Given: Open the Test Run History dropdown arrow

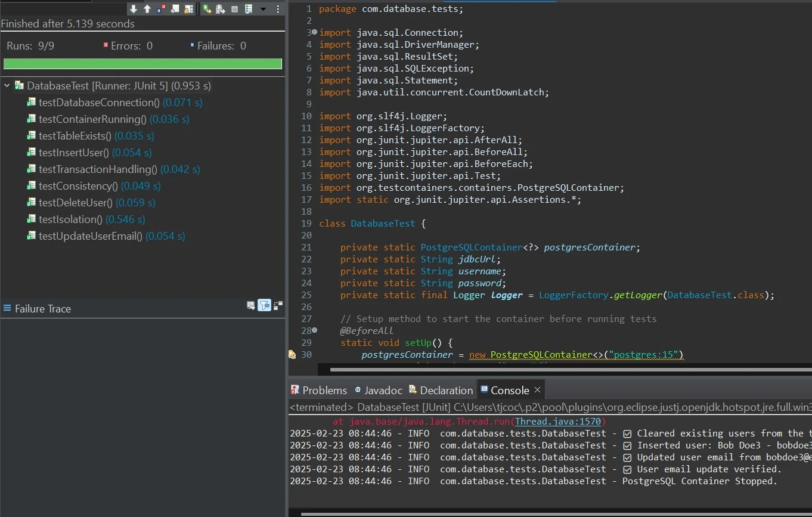Looking at the screenshot, I should [263, 9].
